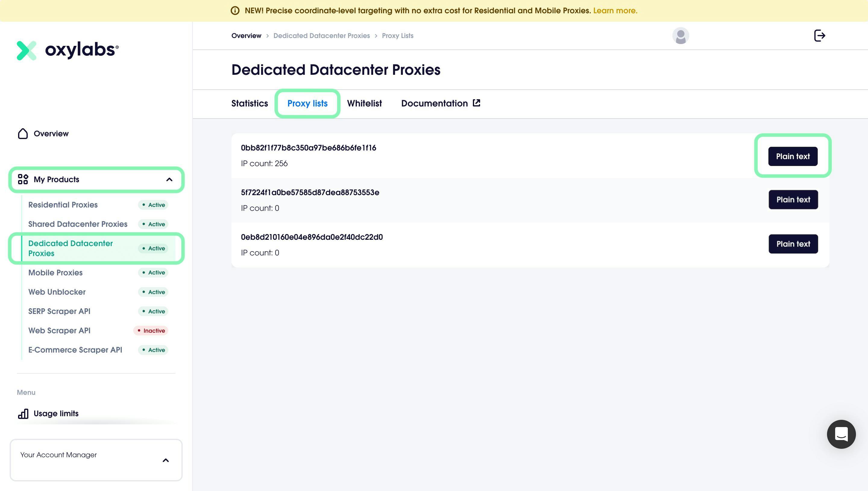This screenshot has width=868, height=491.
Task: Click the Overview breadcrumb link
Action: [246, 36]
